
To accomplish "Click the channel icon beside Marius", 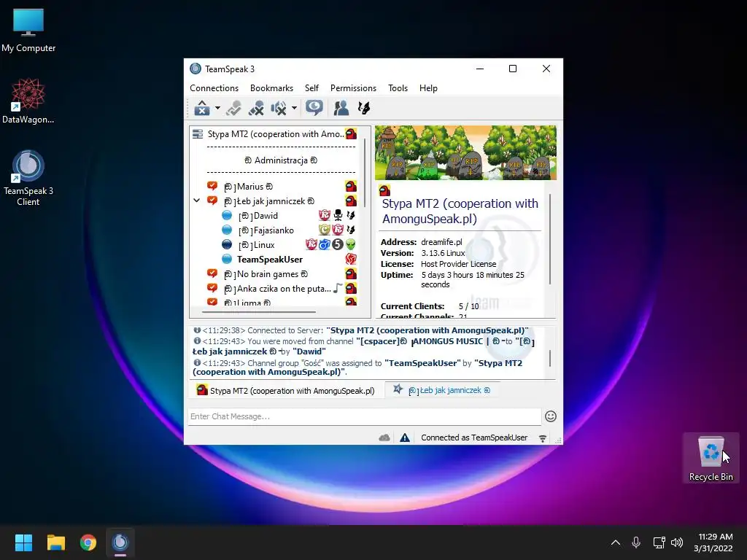I will click(x=212, y=186).
